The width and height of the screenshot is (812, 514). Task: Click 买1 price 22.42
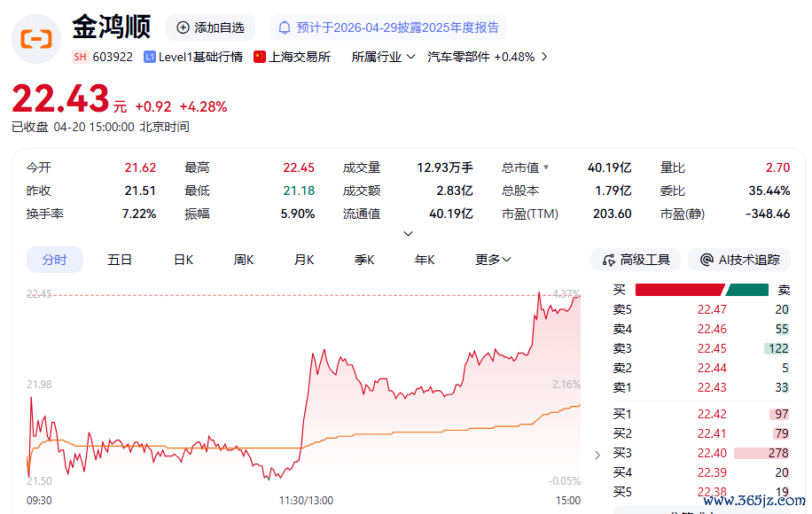(712, 414)
